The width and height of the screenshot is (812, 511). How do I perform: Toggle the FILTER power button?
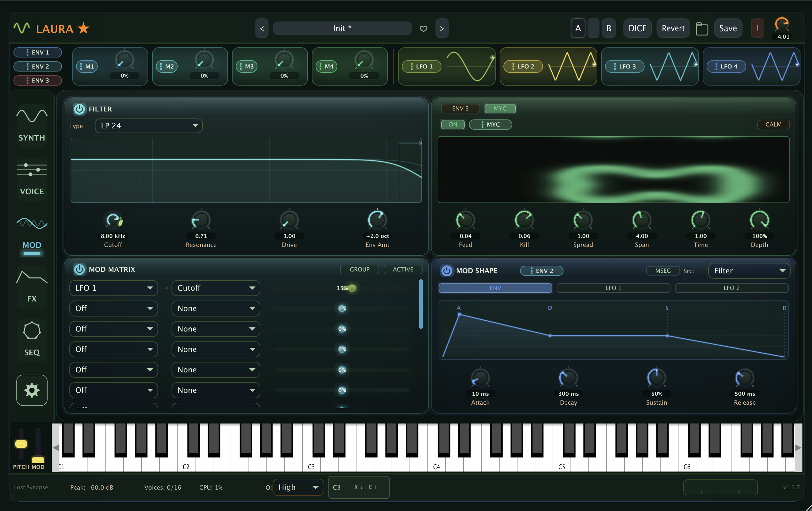[79, 109]
